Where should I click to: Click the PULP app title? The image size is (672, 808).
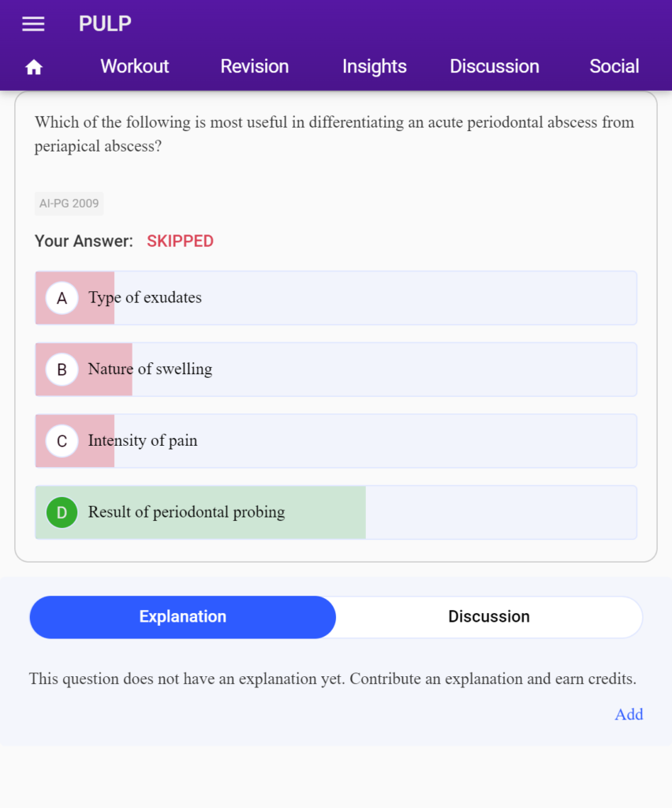[105, 24]
